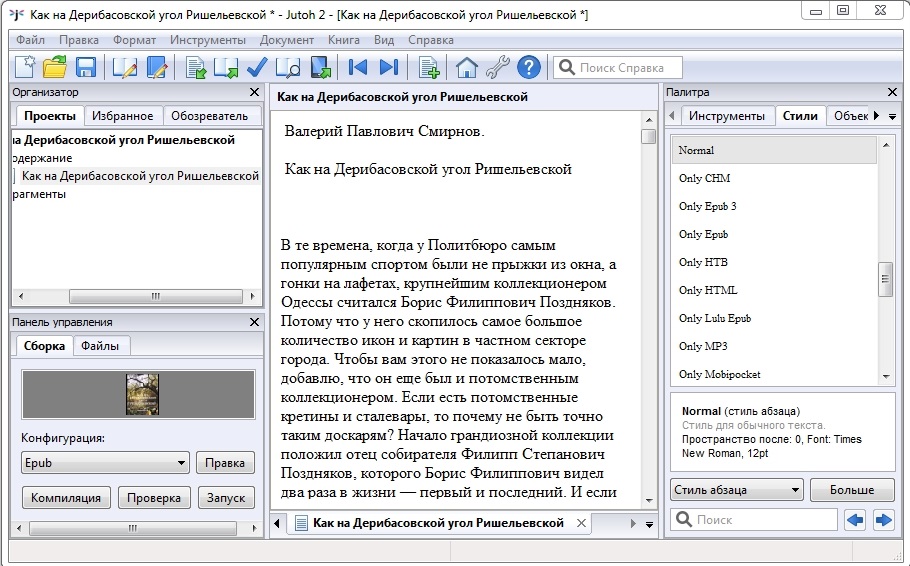Select the Only Mobipocket style
This screenshot has width=910, height=566.
(774, 374)
